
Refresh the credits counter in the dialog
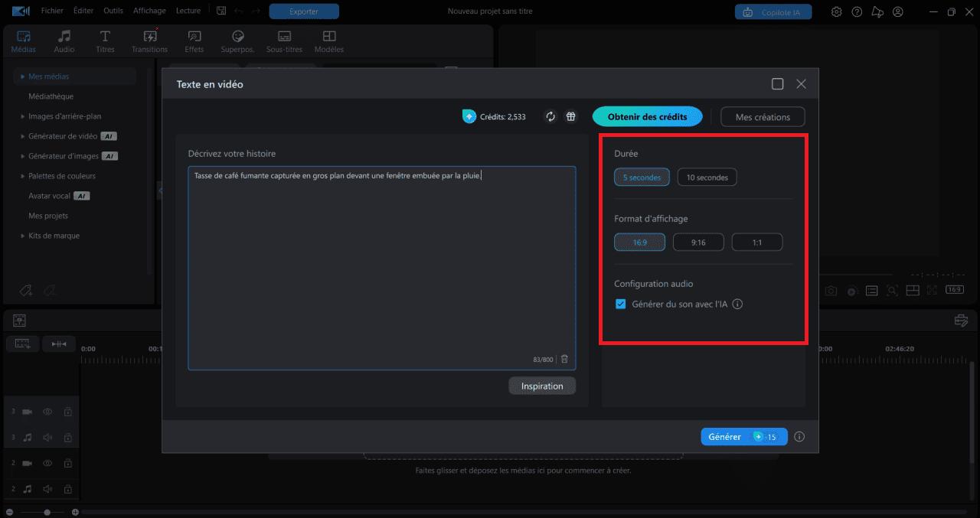pos(550,116)
